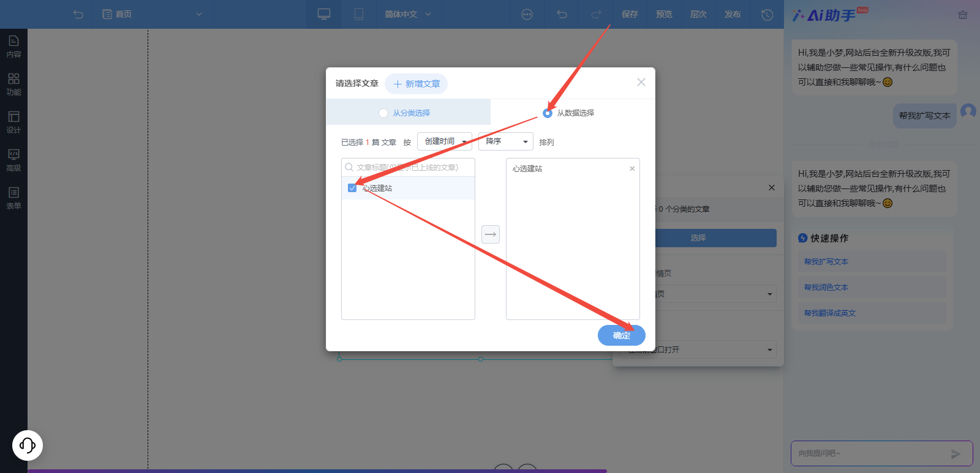This screenshot has height=473, width=980.
Task: Switch to desktop preview device icon
Action: click(x=324, y=14)
